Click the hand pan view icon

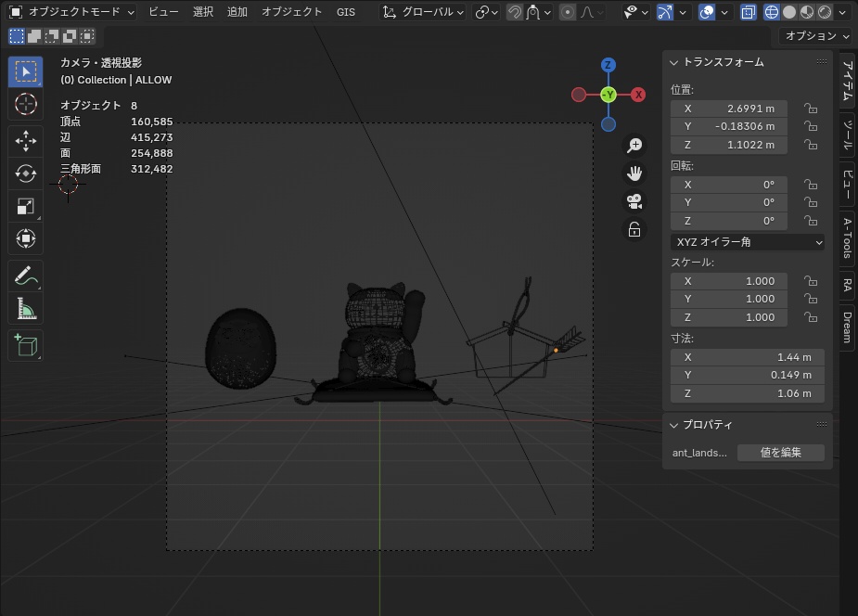point(634,173)
